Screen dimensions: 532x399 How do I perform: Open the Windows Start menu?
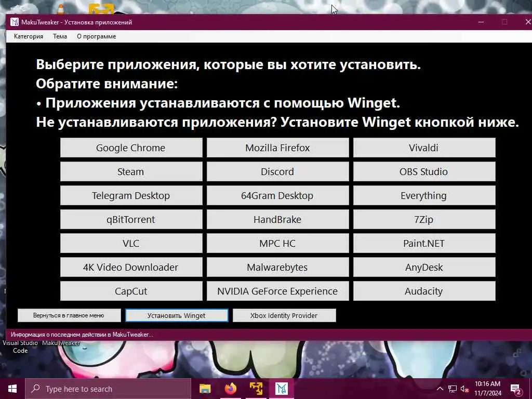click(x=12, y=389)
